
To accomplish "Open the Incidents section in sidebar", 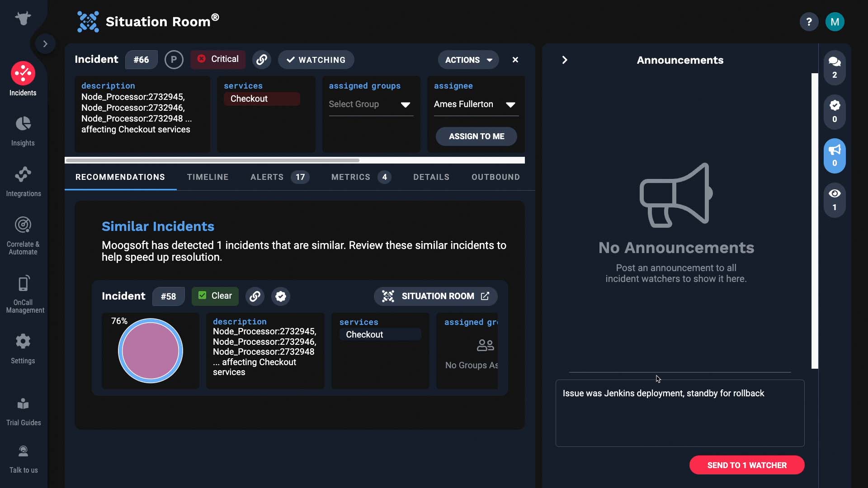I will click(x=23, y=79).
